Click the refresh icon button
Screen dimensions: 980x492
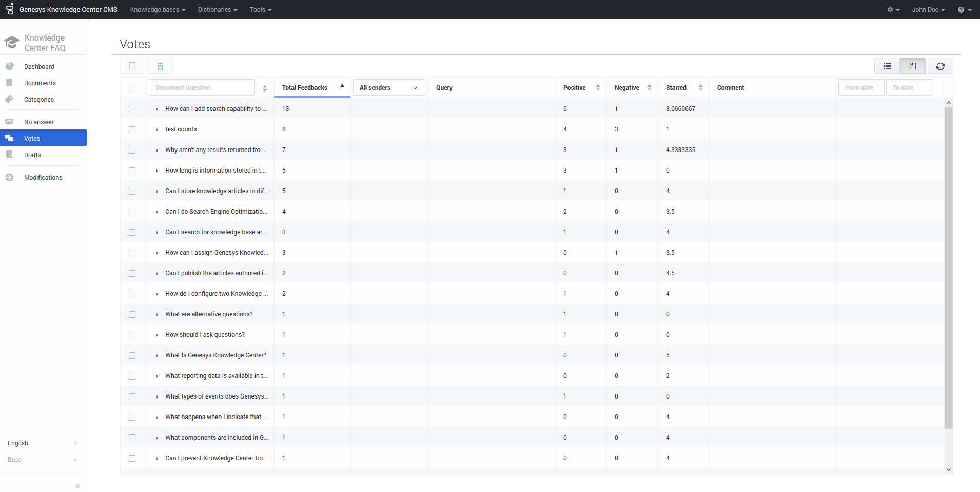pyautogui.click(x=940, y=66)
